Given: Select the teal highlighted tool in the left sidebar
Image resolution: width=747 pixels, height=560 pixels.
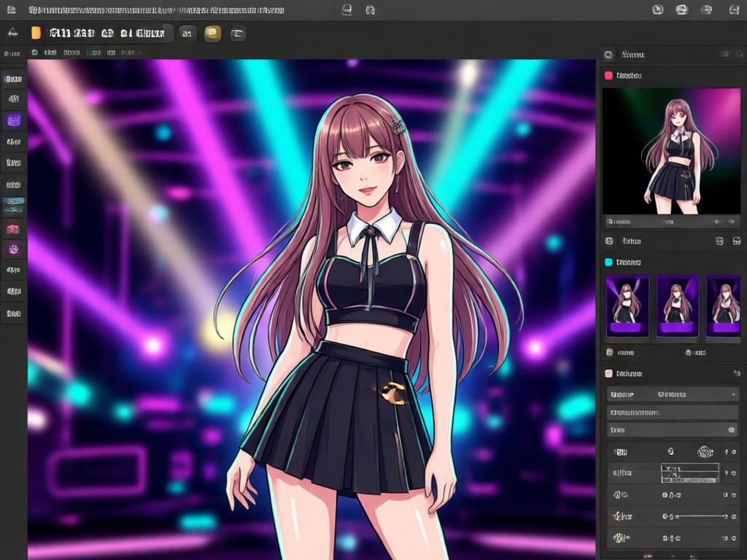Looking at the screenshot, I should click(x=14, y=205).
